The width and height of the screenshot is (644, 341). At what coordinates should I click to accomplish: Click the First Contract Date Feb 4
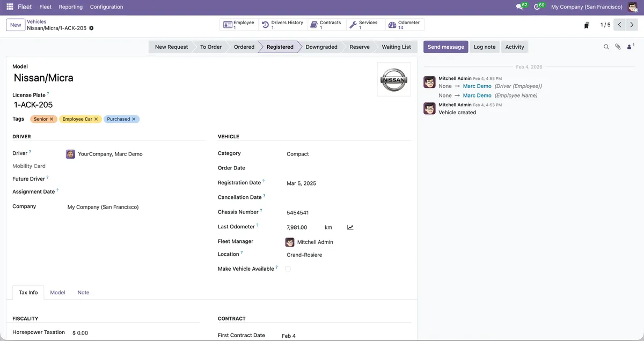(x=289, y=336)
